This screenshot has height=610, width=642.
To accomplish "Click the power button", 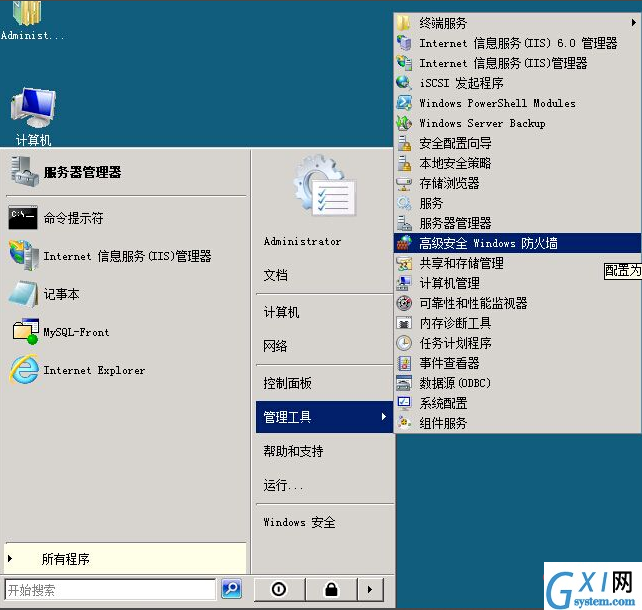I will point(279,589).
